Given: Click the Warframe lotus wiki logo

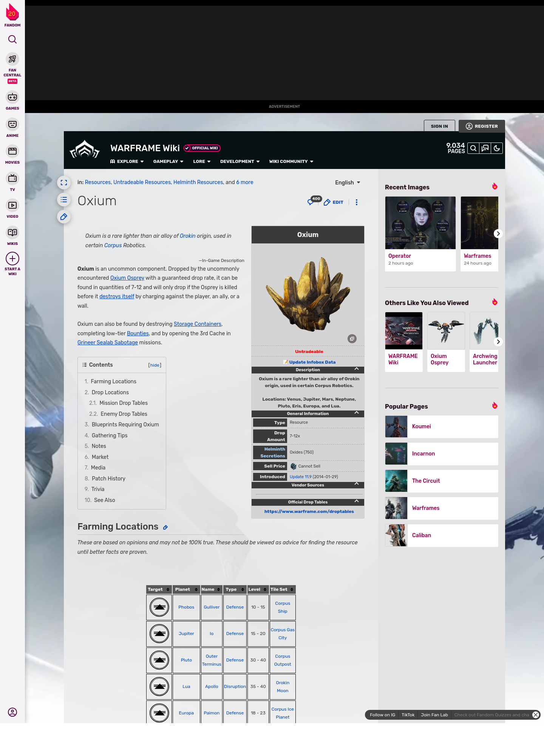Looking at the screenshot, I should [85, 150].
